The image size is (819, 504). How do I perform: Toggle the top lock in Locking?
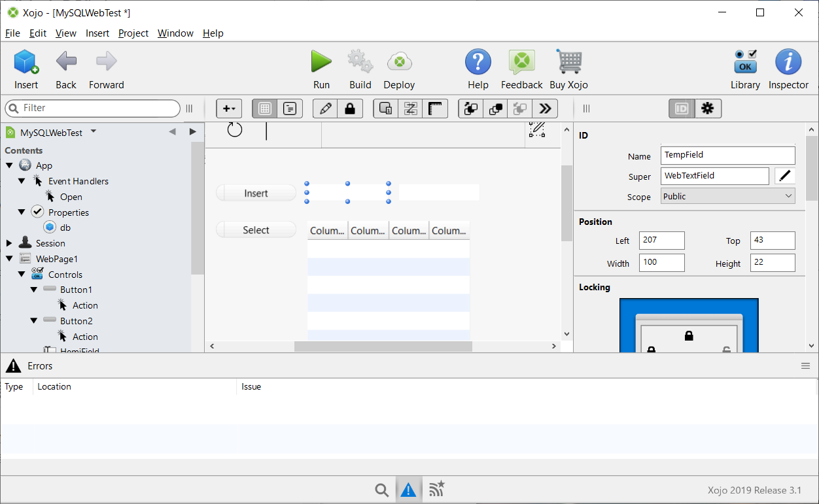pyautogui.click(x=689, y=336)
